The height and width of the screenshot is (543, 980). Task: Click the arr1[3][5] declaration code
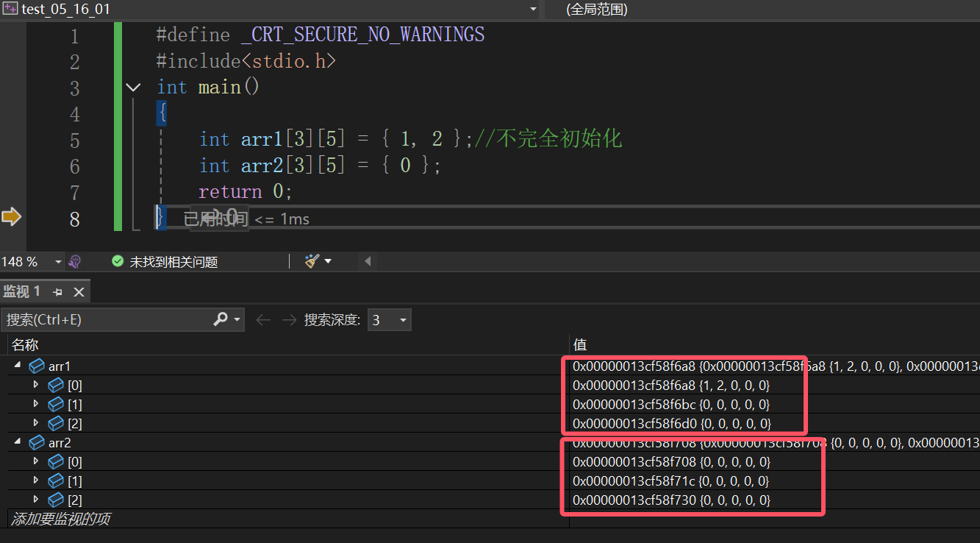[337, 140]
